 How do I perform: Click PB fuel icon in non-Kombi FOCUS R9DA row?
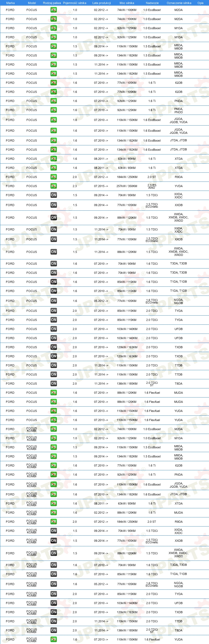click(x=53, y=177)
